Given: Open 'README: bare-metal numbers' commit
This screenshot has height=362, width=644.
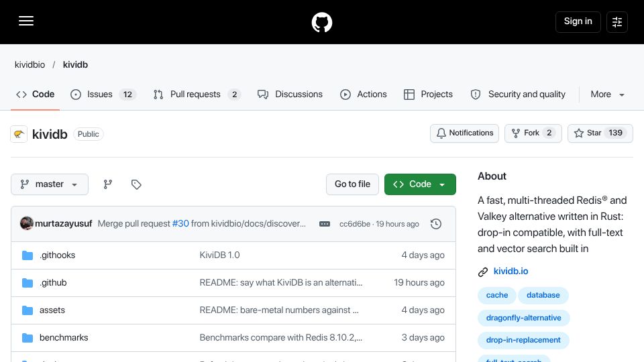Looking at the screenshot, I should click(x=279, y=310).
